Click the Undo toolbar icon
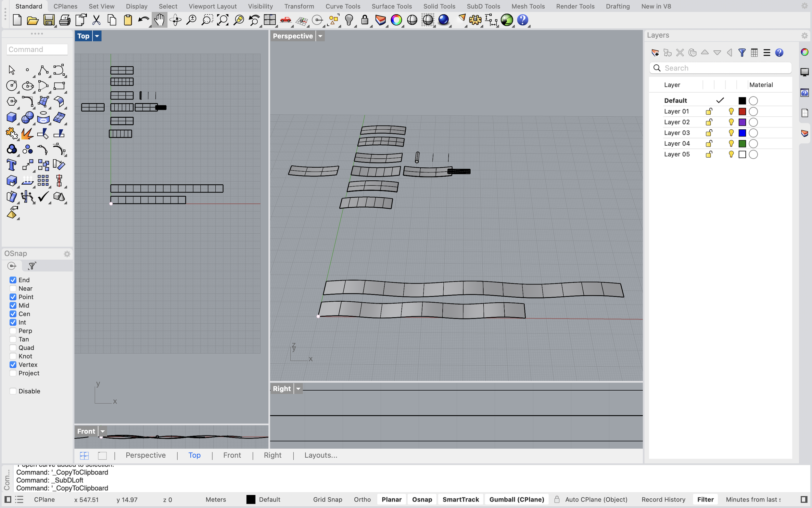The width and height of the screenshot is (812, 508). (x=143, y=20)
